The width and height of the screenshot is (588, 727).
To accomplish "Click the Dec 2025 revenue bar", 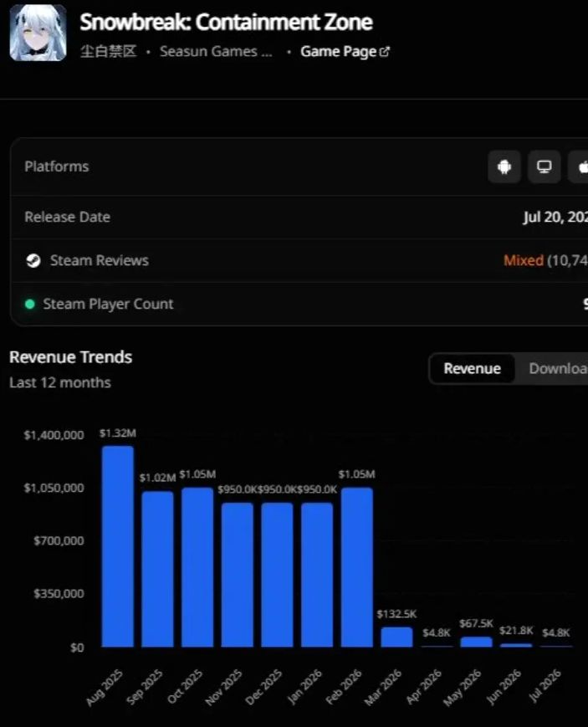I will coord(278,575).
